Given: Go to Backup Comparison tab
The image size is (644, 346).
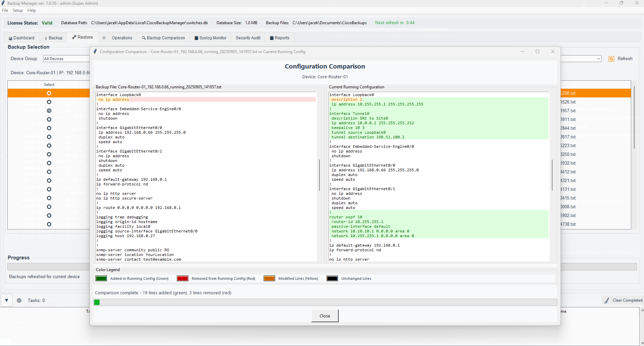Looking at the screenshot, I should tap(163, 38).
